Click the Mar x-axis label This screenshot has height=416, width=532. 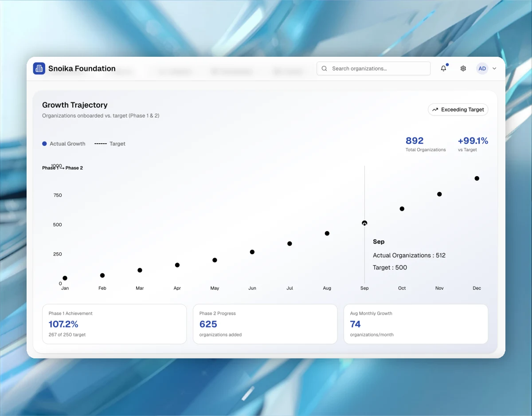coord(140,288)
